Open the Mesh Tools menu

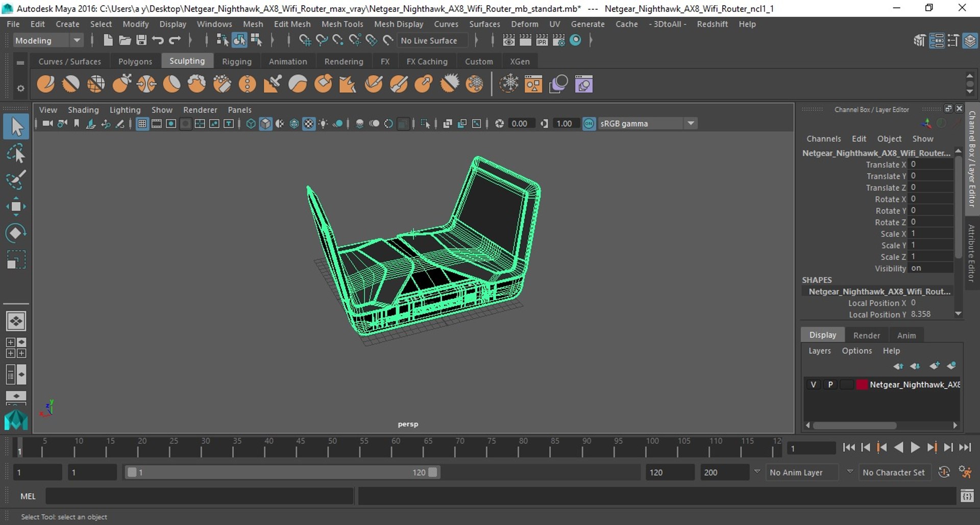pyautogui.click(x=342, y=24)
